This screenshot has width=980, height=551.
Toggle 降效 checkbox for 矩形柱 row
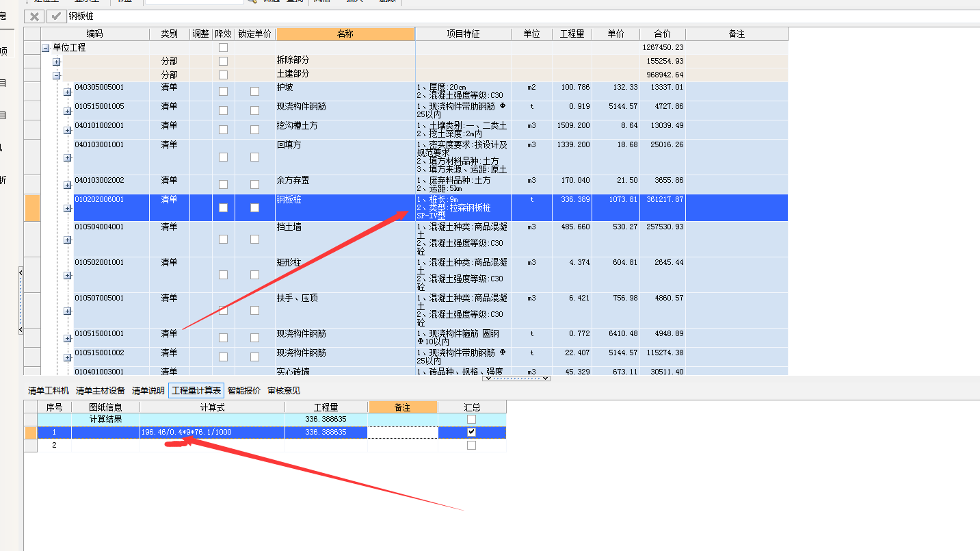click(223, 274)
